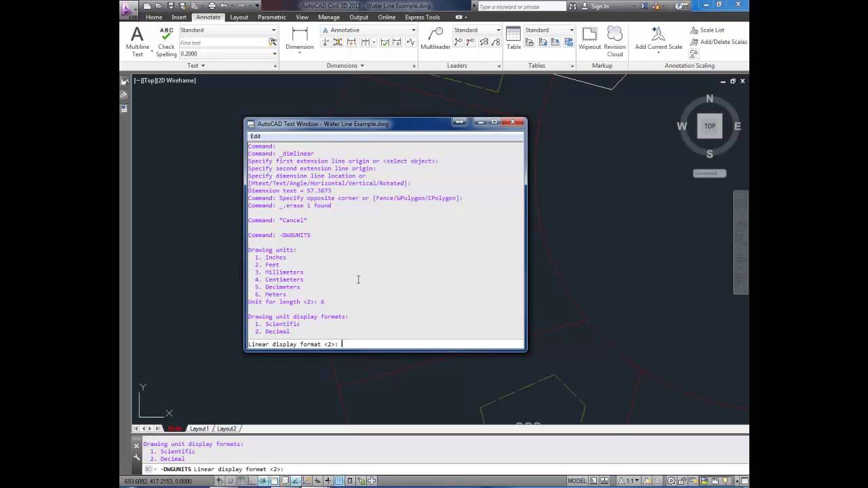Switch to the Express Tools tab

(x=422, y=17)
